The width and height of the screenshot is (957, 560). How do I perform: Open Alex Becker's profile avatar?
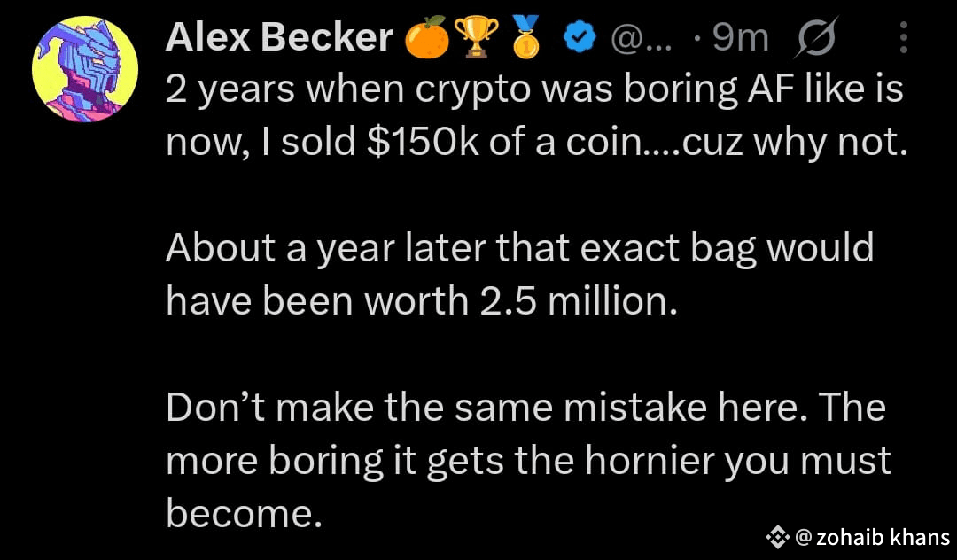click(85, 69)
